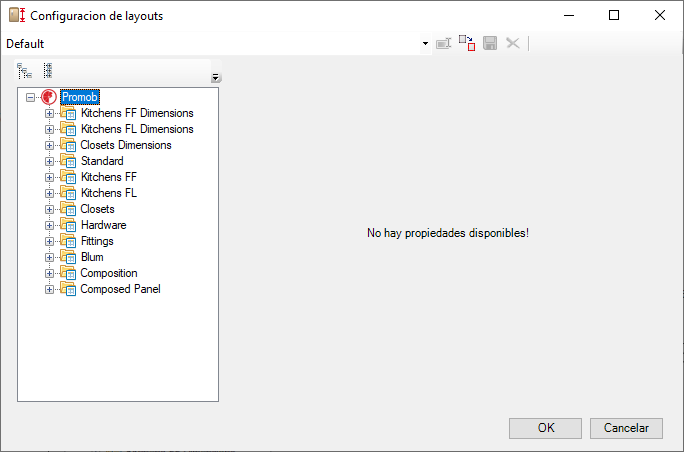This screenshot has width=684, height=452.
Task: Select the Fittings tree label
Action: [x=97, y=241]
